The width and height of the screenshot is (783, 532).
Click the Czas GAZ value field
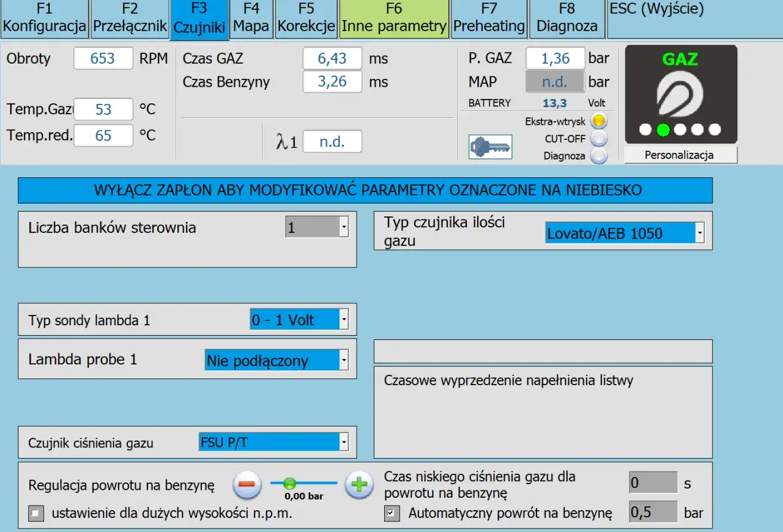click(332, 59)
